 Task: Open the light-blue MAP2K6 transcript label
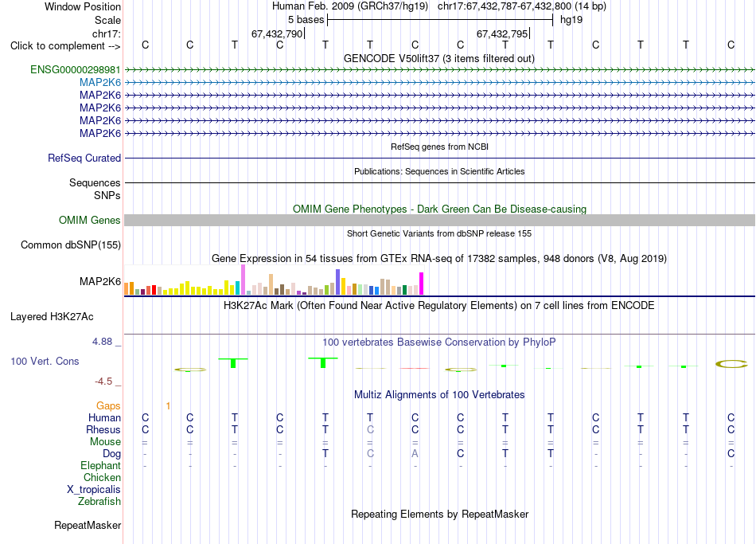coord(100,83)
